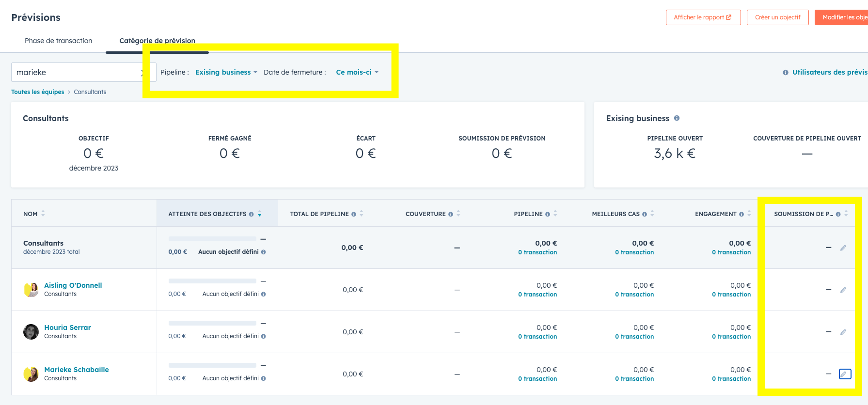
Task: Click info icon in Houria Serrar objective cell
Action: [x=264, y=336]
